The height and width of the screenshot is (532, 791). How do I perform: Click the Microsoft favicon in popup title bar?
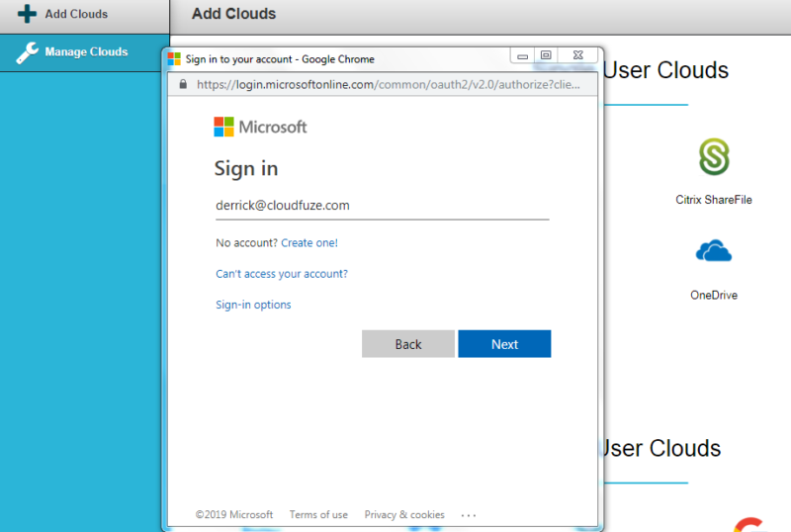click(174, 59)
